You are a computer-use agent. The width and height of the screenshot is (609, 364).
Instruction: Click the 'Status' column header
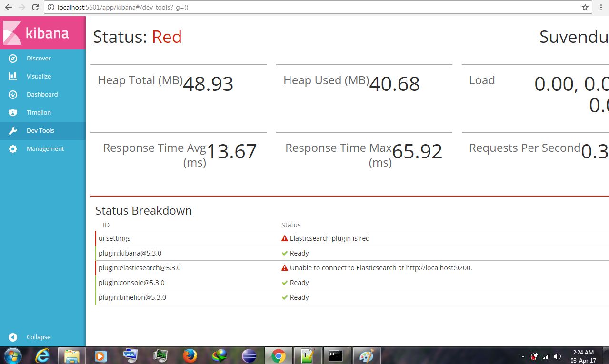291,225
